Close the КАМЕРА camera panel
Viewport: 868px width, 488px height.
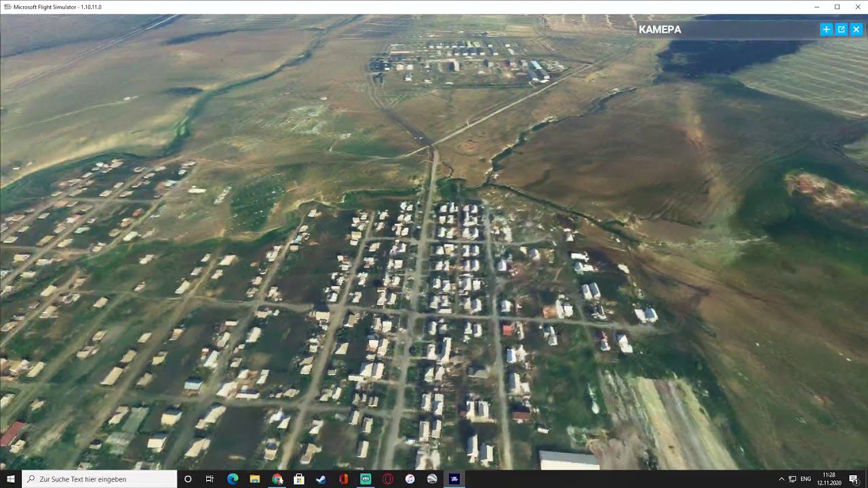[856, 29]
